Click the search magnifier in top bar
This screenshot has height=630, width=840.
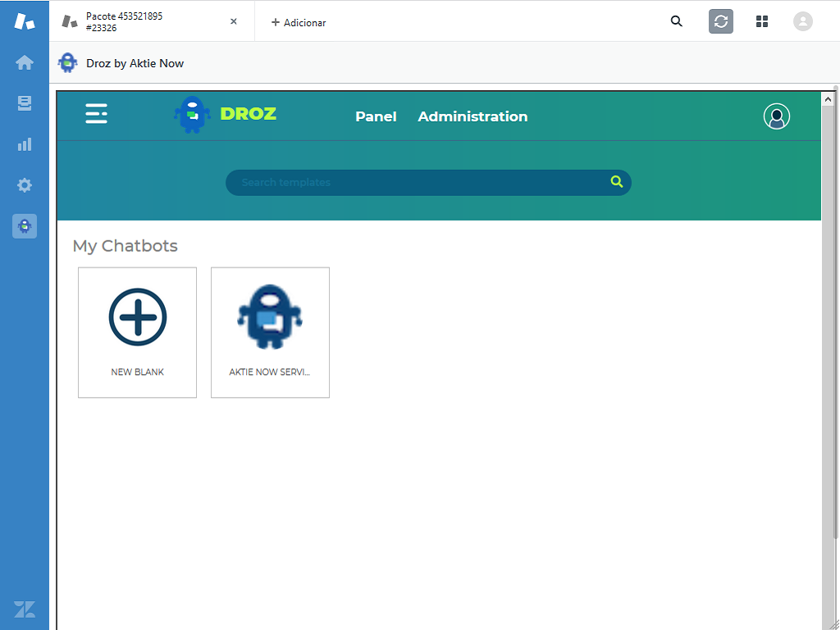tap(676, 21)
